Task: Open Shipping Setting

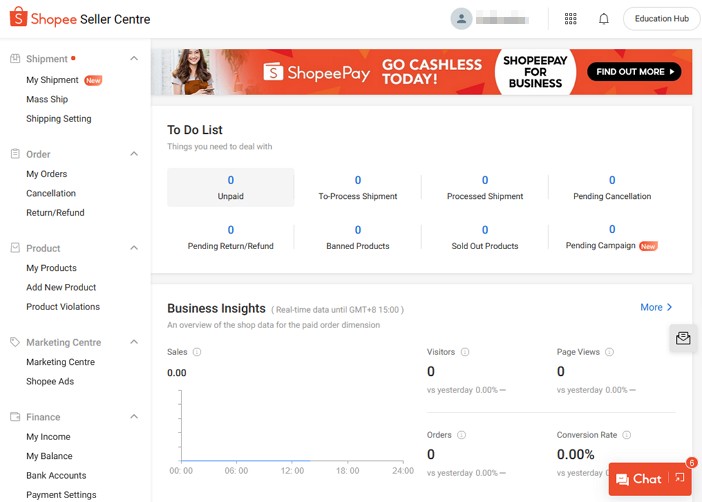Action: point(59,119)
